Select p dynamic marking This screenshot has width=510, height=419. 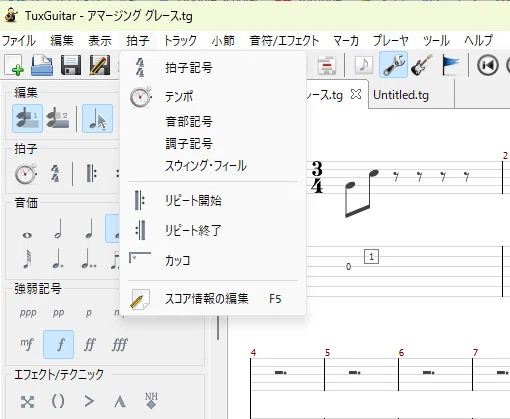tap(89, 313)
